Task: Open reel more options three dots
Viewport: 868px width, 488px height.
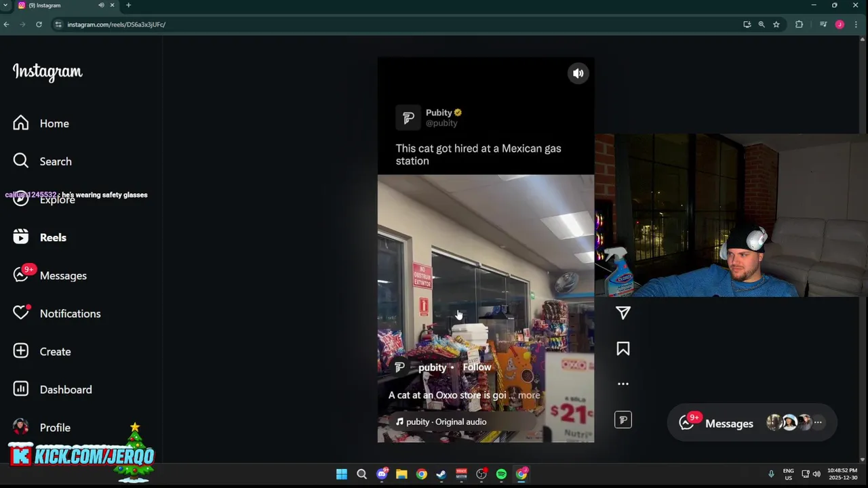Action: (x=623, y=384)
